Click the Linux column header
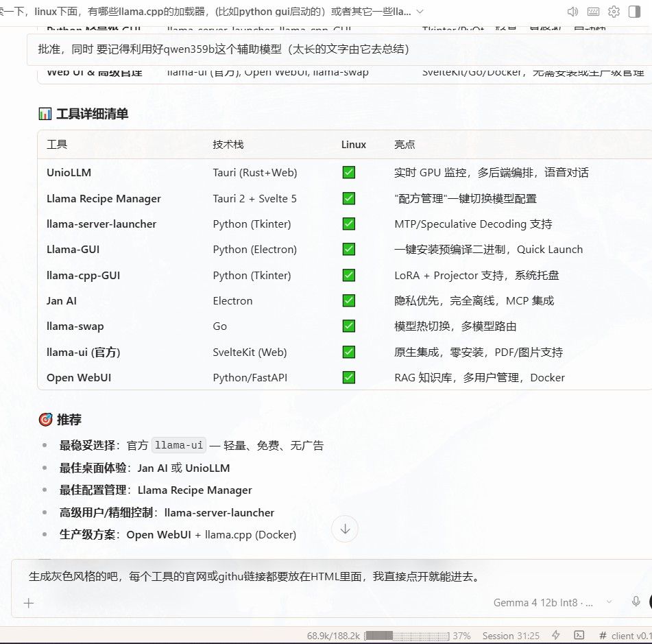Screen dimensions: 652x644 tap(354, 144)
